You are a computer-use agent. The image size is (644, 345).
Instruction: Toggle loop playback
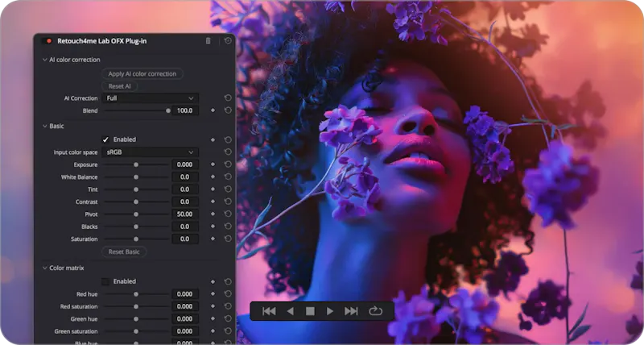tap(375, 311)
